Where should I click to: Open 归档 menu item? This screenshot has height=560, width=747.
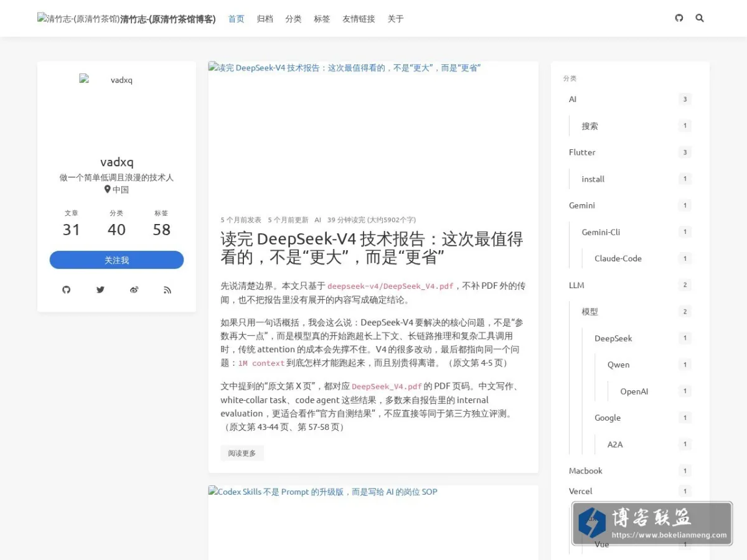coord(265,19)
